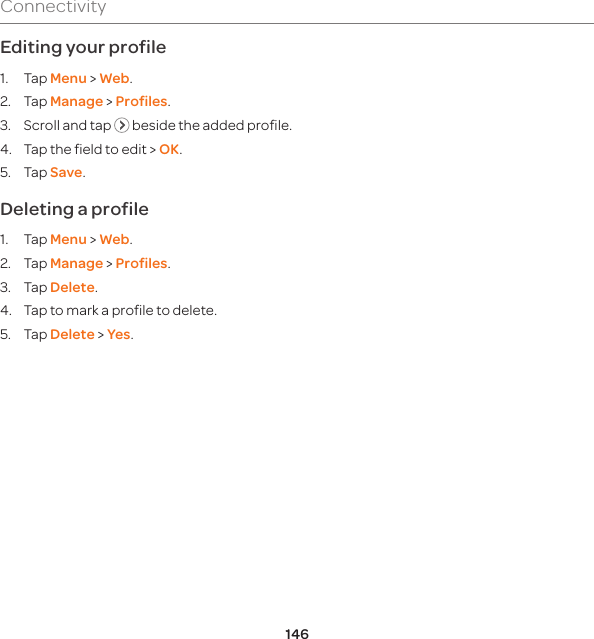Viewport: 594px width, 639px height.
Task: Click the circled arrow icon in step 3
Action: pyautogui.click(x=121, y=125)
